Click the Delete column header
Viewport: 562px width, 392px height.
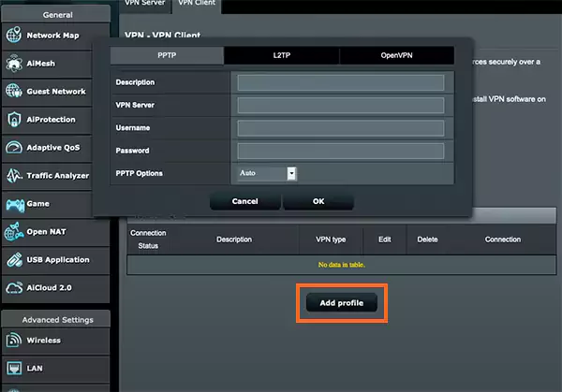click(428, 240)
